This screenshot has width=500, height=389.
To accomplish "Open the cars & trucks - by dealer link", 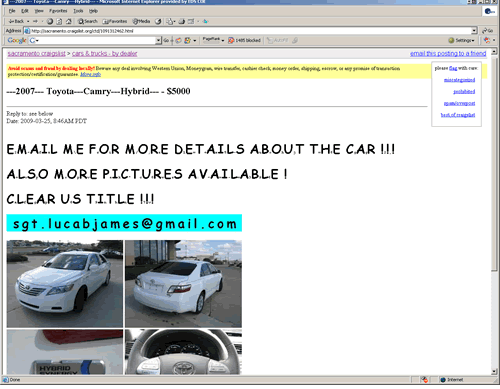I will coord(104,54).
